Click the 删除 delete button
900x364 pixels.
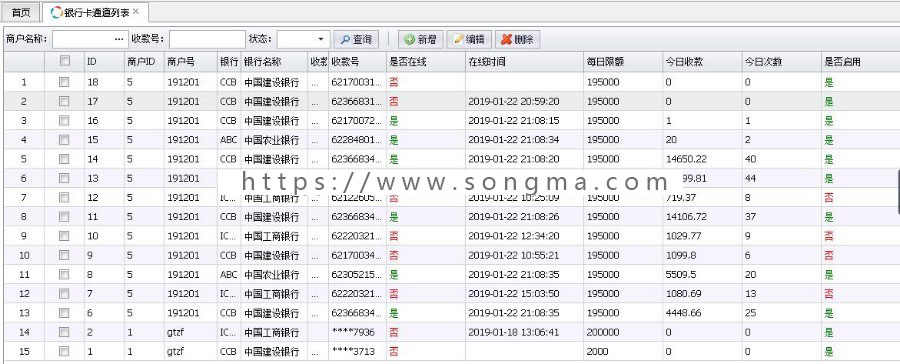[517, 39]
